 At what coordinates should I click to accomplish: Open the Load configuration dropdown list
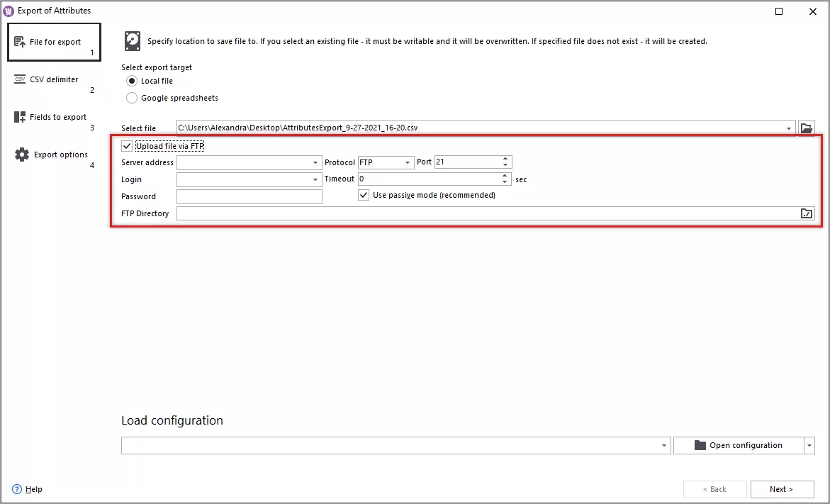pos(663,445)
